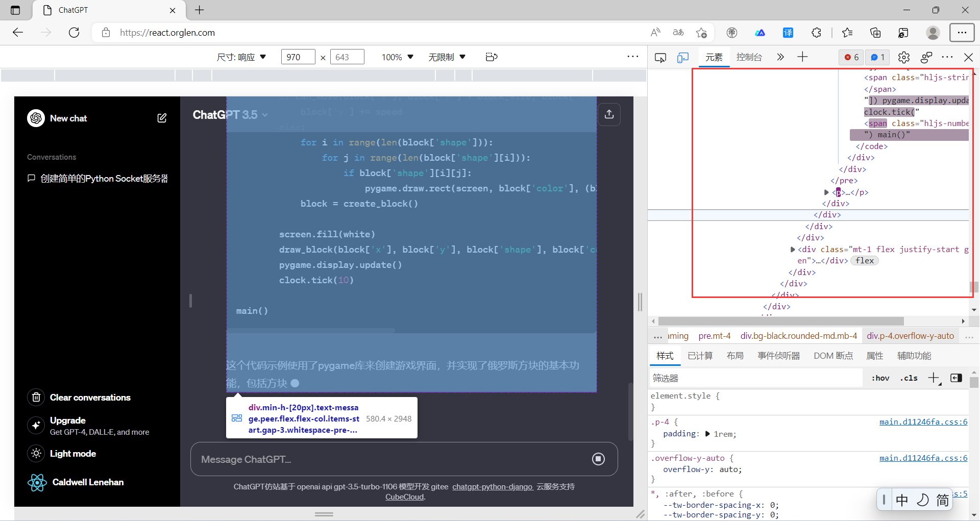Viewport: 980px width, 521px height.
Task: Click the browser profile avatar
Action: (x=933, y=33)
